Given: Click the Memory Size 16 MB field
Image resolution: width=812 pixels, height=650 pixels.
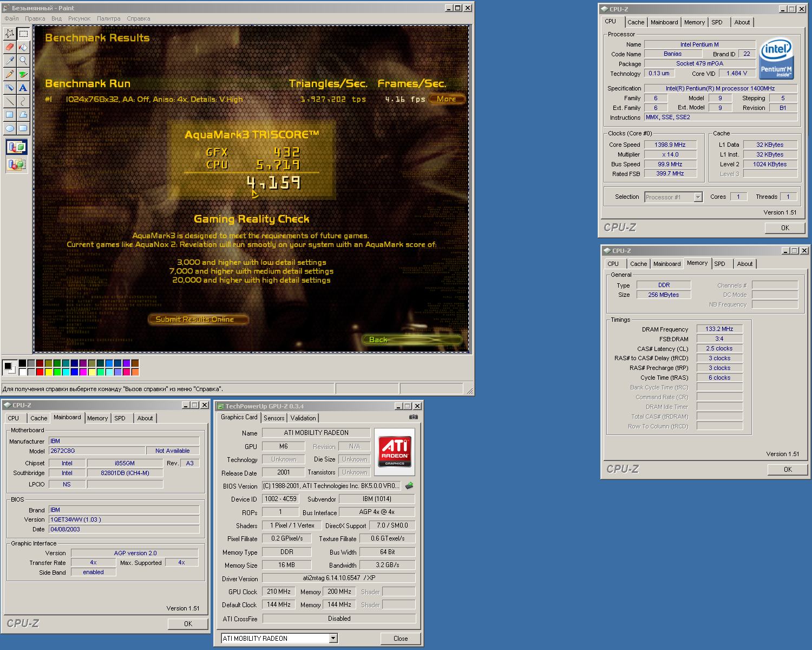Looking at the screenshot, I should pyautogui.click(x=287, y=565).
